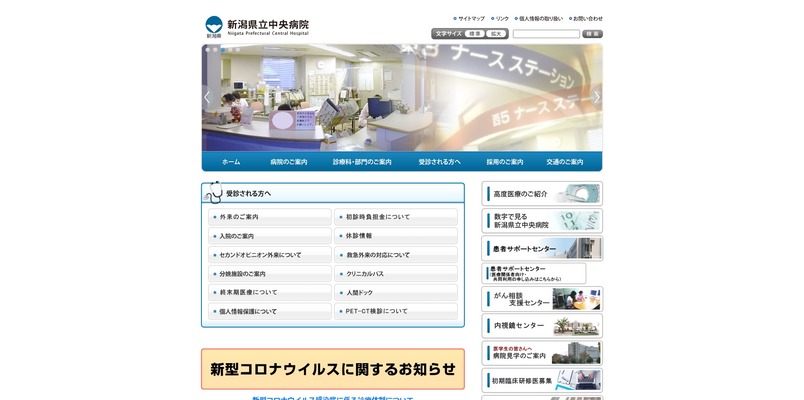
Task: Open 採用のご案内 navigation menu
Action: (505, 162)
